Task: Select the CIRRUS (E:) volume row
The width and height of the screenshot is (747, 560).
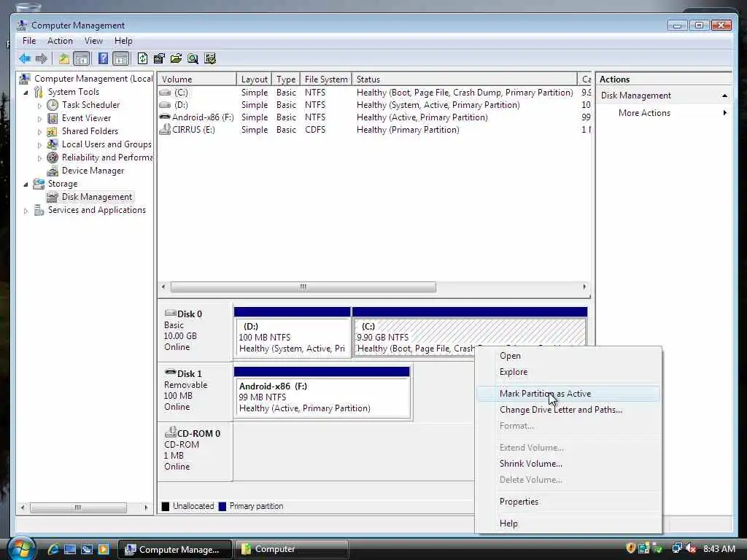Action: click(x=374, y=130)
